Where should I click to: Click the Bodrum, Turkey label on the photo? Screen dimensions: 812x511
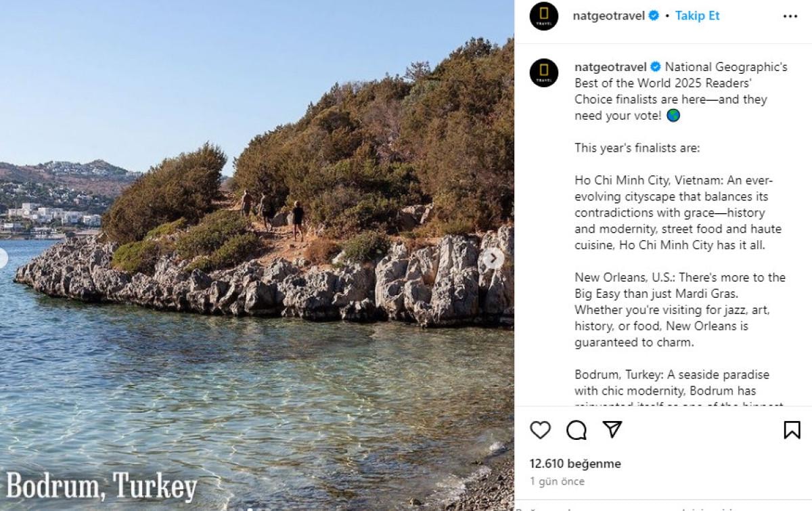[x=101, y=485]
